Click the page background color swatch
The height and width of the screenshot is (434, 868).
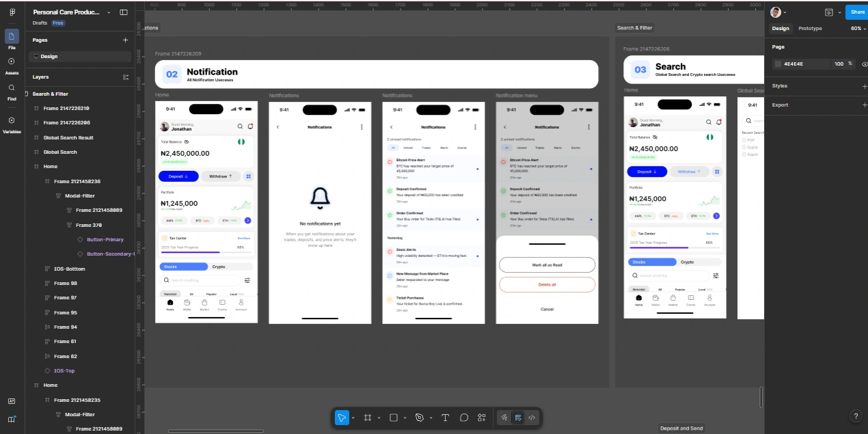pyautogui.click(x=778, y=64)
